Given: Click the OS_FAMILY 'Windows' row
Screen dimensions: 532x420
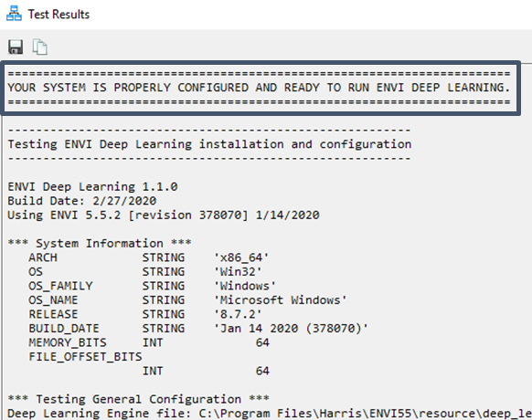Looking at the screenshot, I should (x=152, y=286).
